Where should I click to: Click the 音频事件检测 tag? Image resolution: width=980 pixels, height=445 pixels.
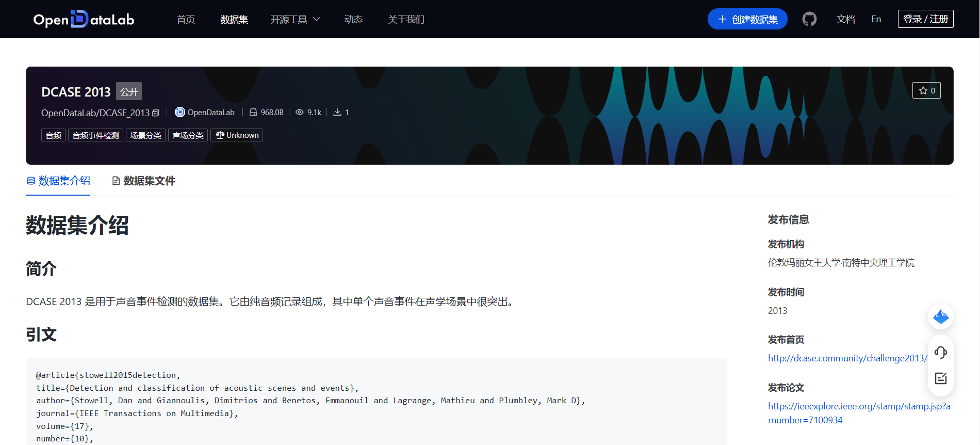pyautogui.click(x=95, y=135)
